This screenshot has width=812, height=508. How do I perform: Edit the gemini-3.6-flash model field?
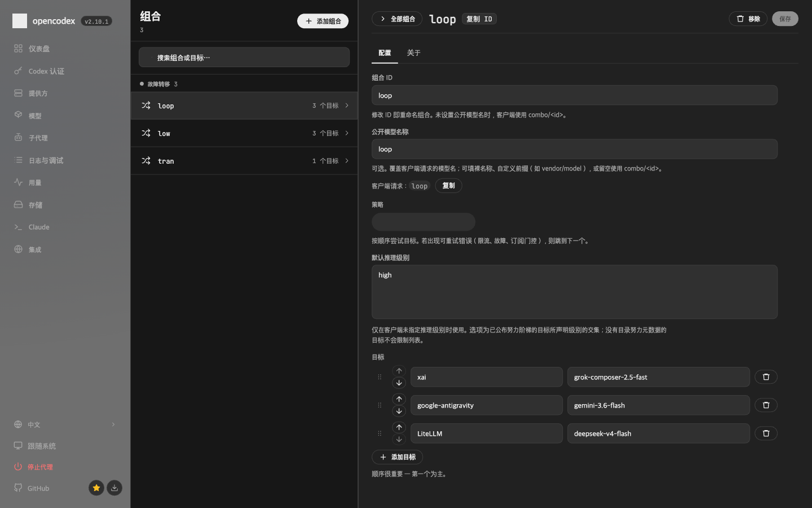[659, 405]
